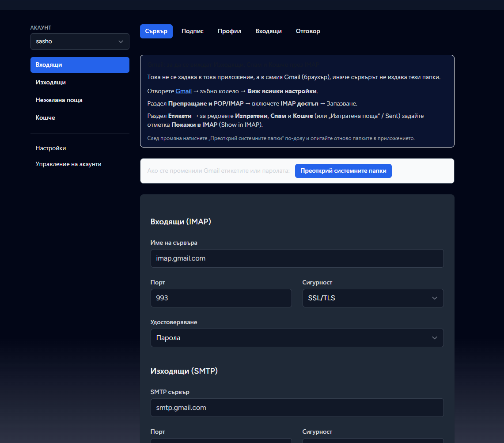Expand the Парола authentication dropdown arrow
The height and width of the screenshot is (443, 504).
tap(435, 338)
